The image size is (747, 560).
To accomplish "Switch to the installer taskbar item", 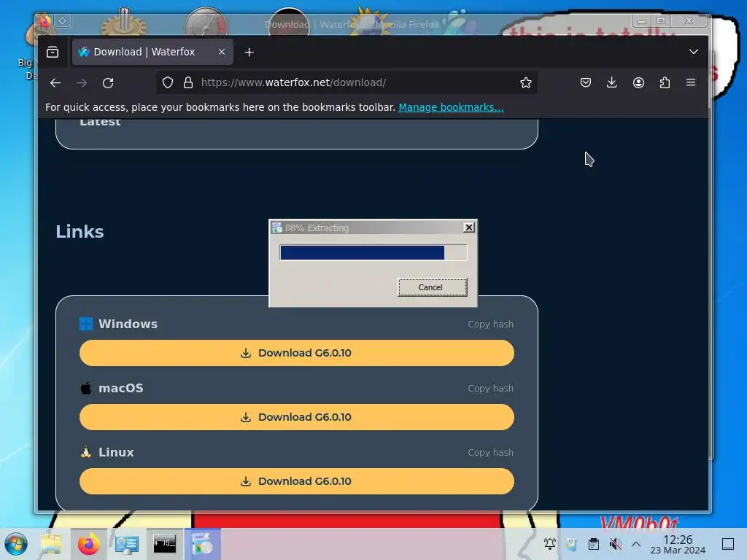I will tap(203, 544).
